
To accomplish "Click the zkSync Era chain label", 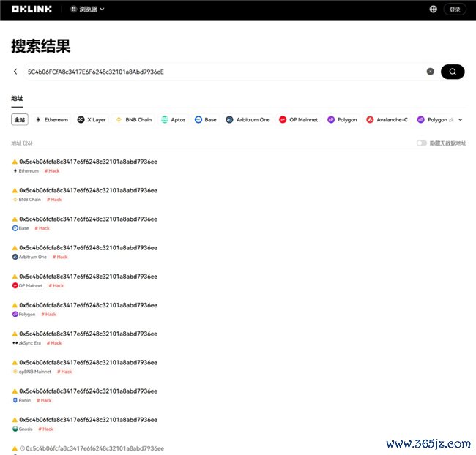I will 26,343.
